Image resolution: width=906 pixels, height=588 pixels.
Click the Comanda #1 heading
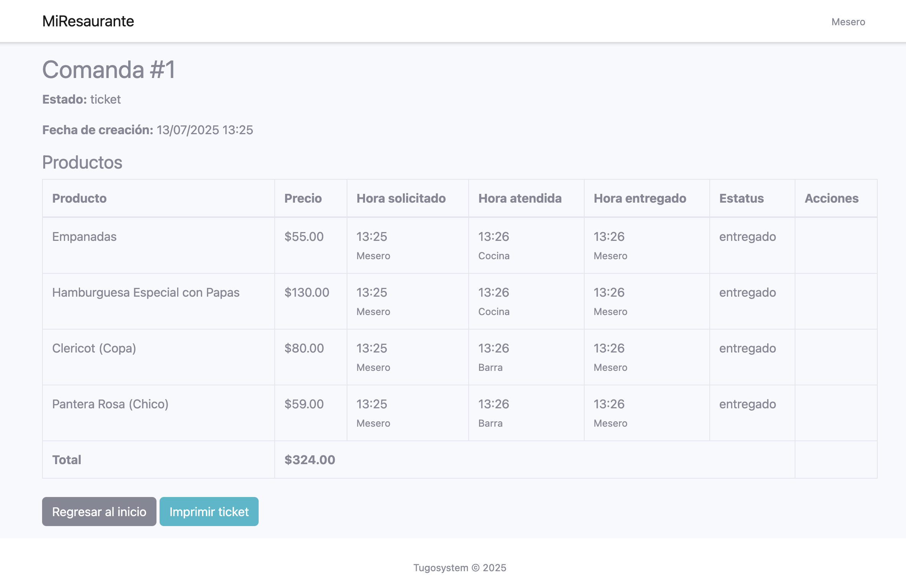tap(109, 70)
